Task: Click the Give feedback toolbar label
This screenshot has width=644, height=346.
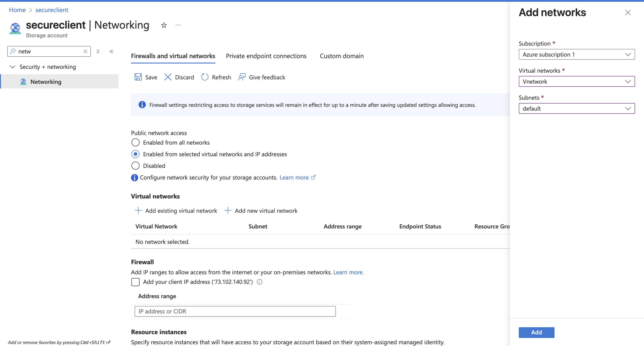Action: tap(267, 77)
